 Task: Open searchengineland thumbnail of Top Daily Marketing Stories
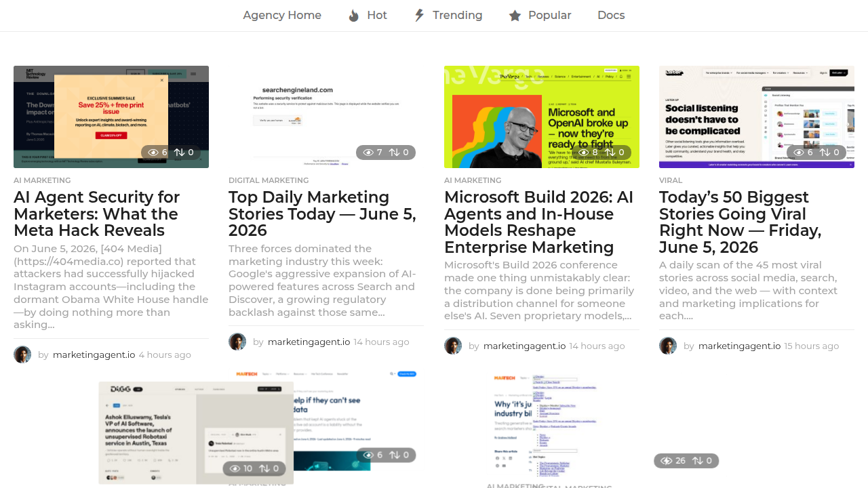pos(326,117)
